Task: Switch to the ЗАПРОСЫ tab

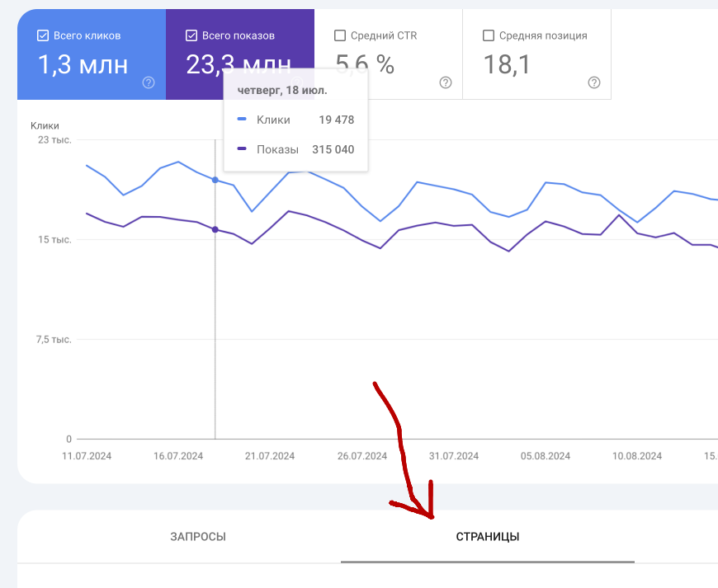Action: point(198,537)
